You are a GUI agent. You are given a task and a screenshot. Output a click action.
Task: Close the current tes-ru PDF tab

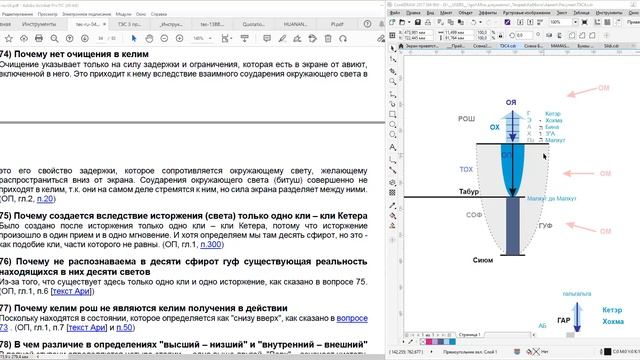coord(104,24)
